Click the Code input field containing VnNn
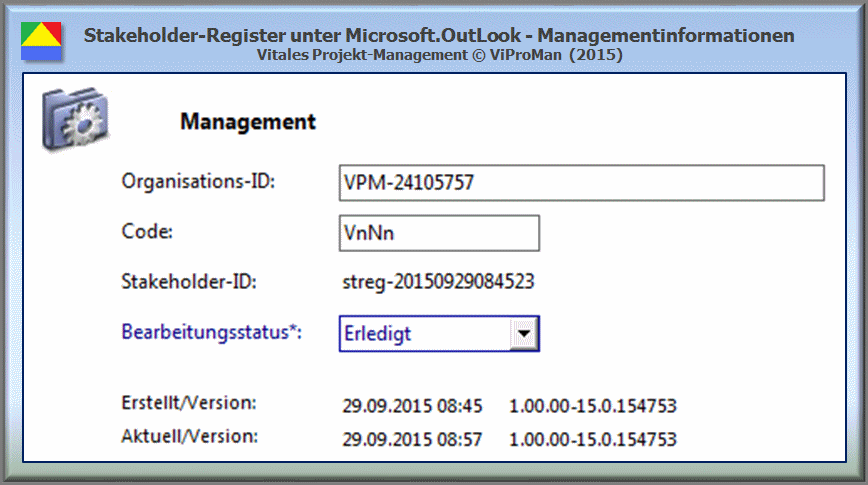 click(x=439, y=233)
